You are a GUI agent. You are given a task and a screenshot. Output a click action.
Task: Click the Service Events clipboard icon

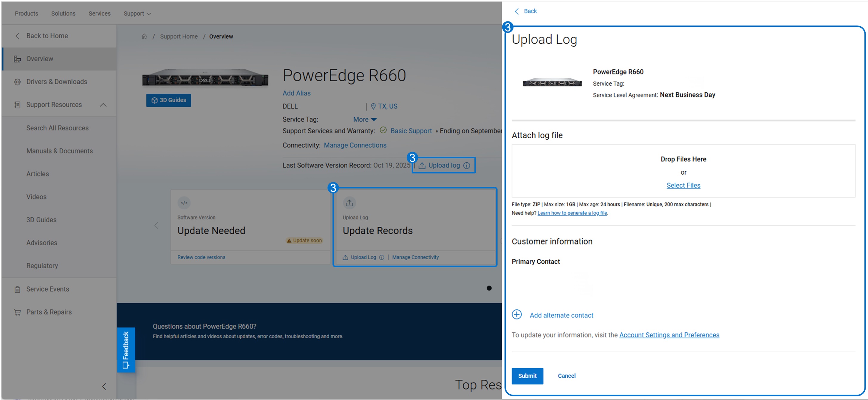coord(17,289)
